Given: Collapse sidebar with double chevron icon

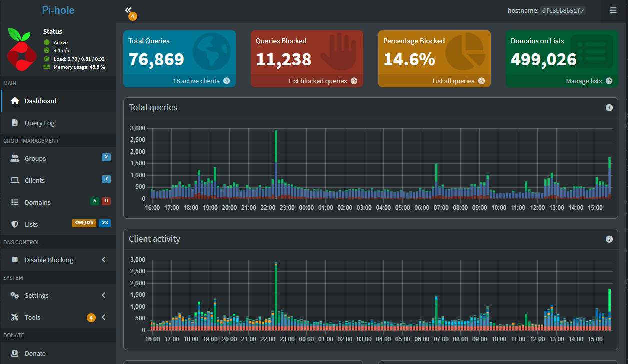Looking at the screenshot, I should (128, 10).
